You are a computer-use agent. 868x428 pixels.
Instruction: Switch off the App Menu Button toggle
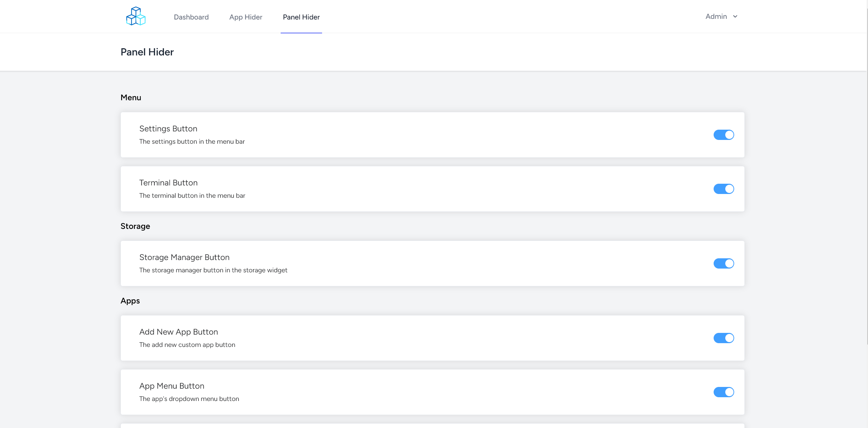[x=724, y=392]
